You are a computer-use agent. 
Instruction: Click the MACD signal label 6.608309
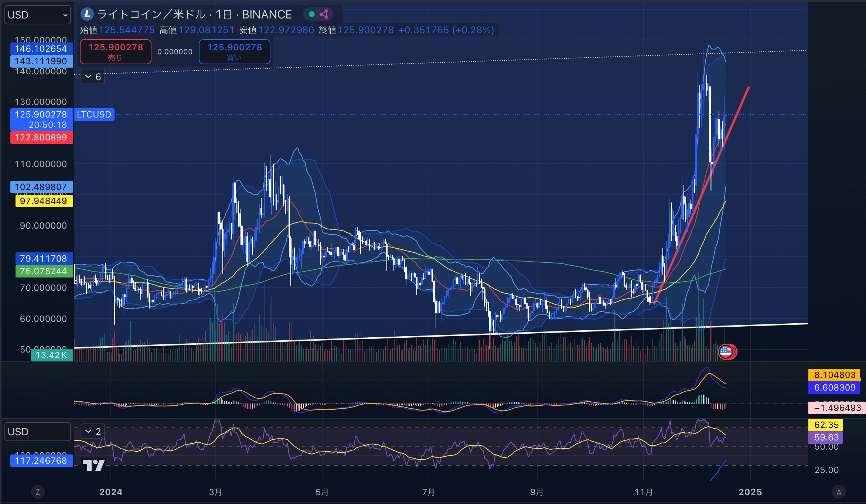click(835, 388)
